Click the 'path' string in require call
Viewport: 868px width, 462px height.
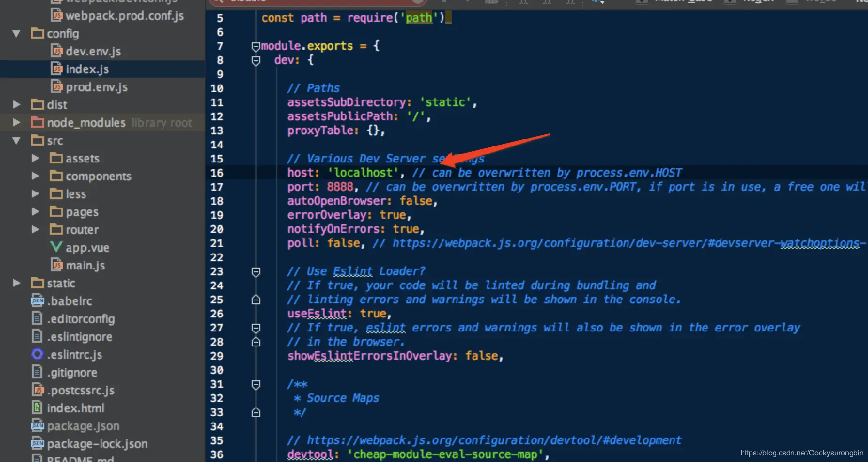(x=419, y=18)
